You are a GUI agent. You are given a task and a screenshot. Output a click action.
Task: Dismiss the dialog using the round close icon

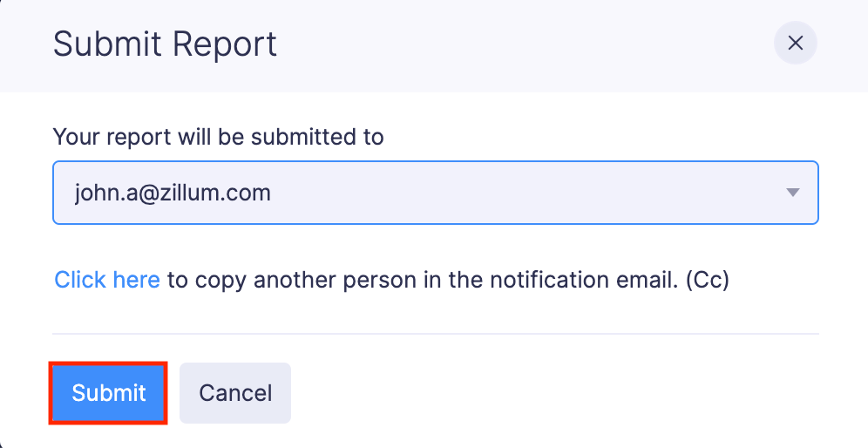[x=795, y=44]
